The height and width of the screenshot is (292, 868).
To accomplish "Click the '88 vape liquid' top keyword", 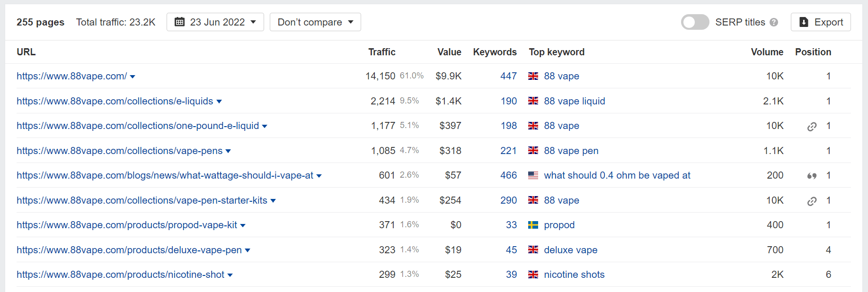I will pos(575,101).
